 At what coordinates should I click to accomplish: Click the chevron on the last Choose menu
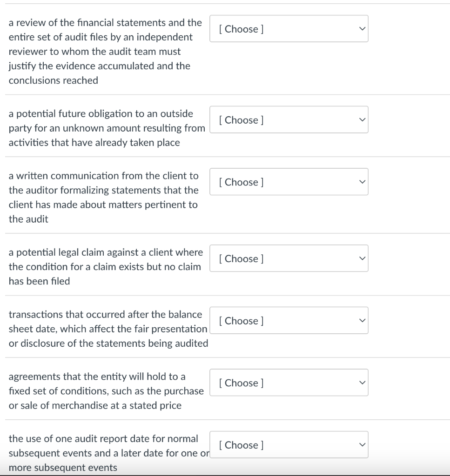click(x=363, y=444)
